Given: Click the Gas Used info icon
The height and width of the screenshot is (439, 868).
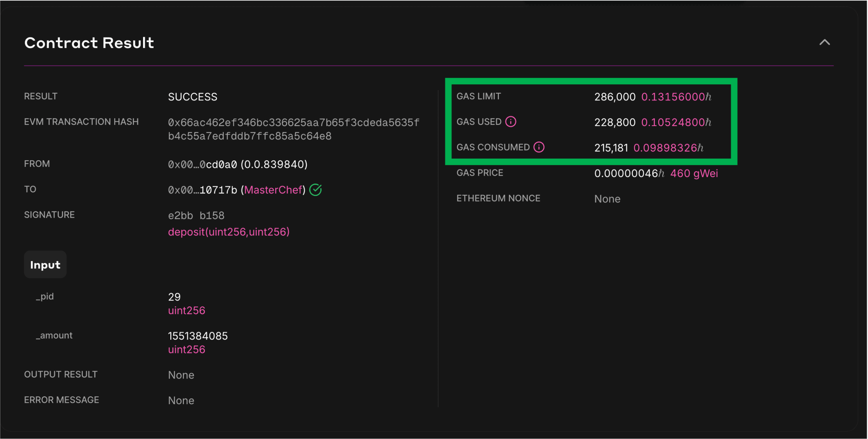Looking at the screenshot, I should pyautogui.click(x=511, y=121).
